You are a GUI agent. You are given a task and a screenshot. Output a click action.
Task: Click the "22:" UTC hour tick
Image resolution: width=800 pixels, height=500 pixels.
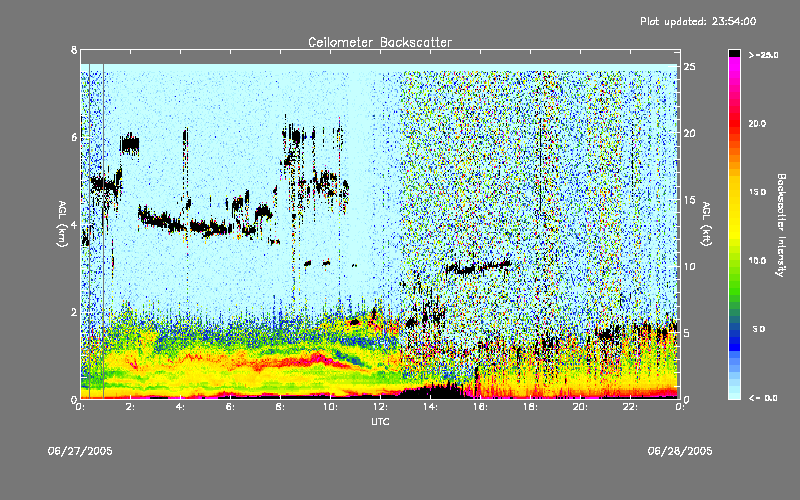pos(630,407)
